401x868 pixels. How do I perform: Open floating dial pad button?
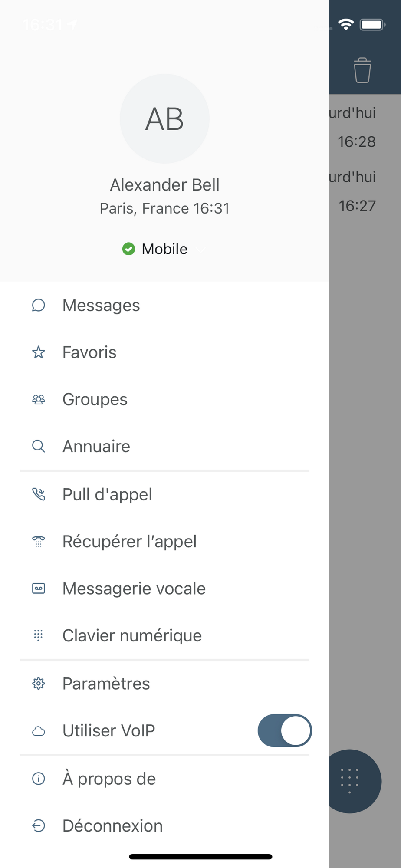coord(350,781)
